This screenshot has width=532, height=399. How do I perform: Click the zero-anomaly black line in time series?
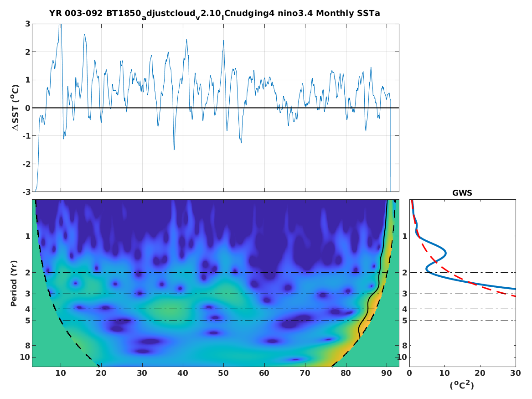[x=216, y=108]
